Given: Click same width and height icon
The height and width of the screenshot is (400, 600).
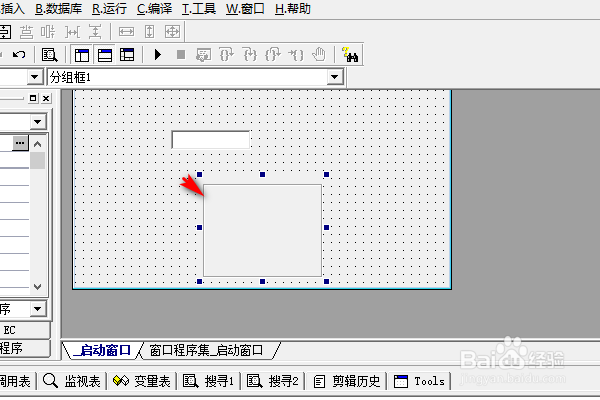Looking at the screenshot, I should [x=172, y=32].
